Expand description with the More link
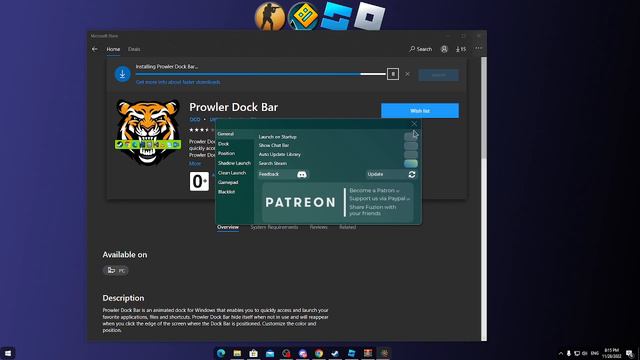The height and width of the screenshot is (360, 640). click(195, 163)
